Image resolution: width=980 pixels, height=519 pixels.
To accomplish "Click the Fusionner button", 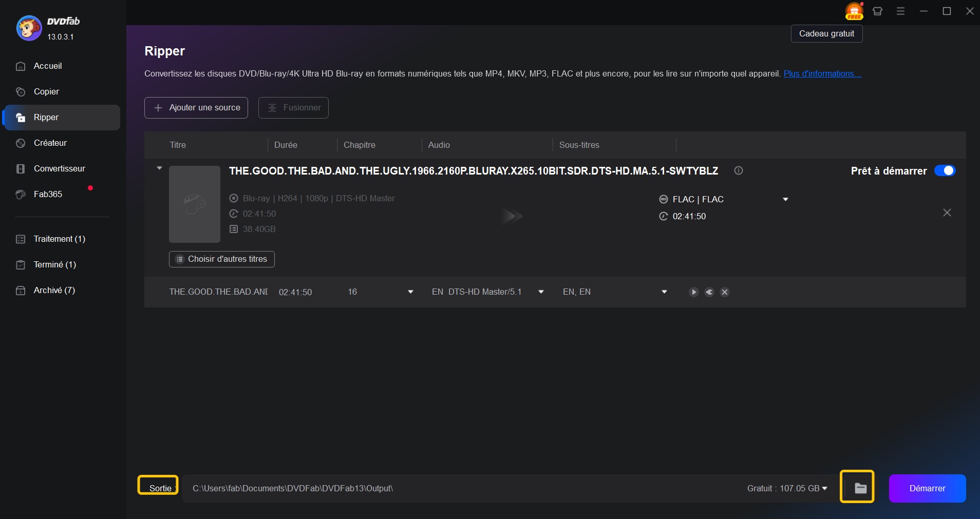I will coord(293,108).
